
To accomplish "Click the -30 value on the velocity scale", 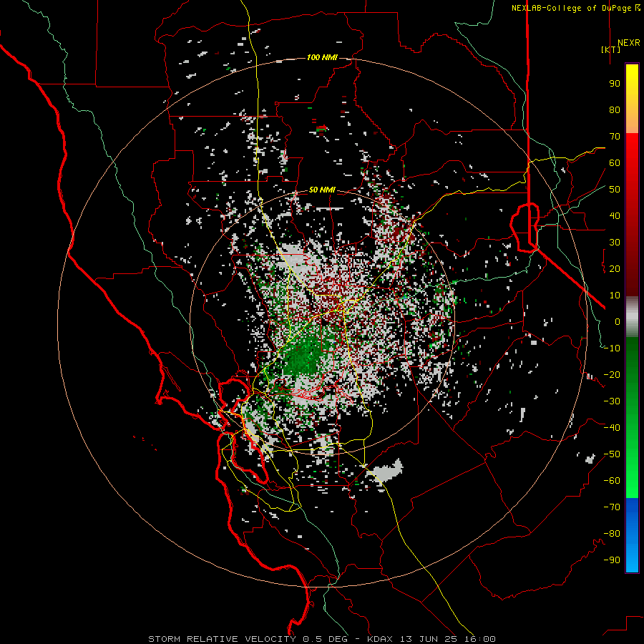I will (612, 401).
